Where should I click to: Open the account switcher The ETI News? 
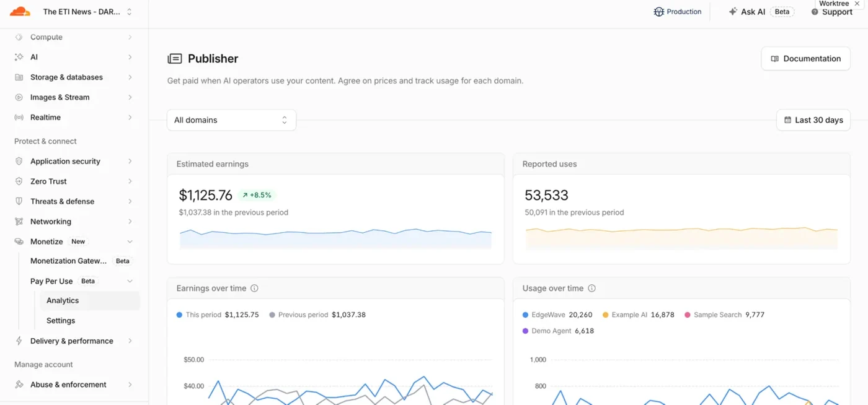click(87, 12)
